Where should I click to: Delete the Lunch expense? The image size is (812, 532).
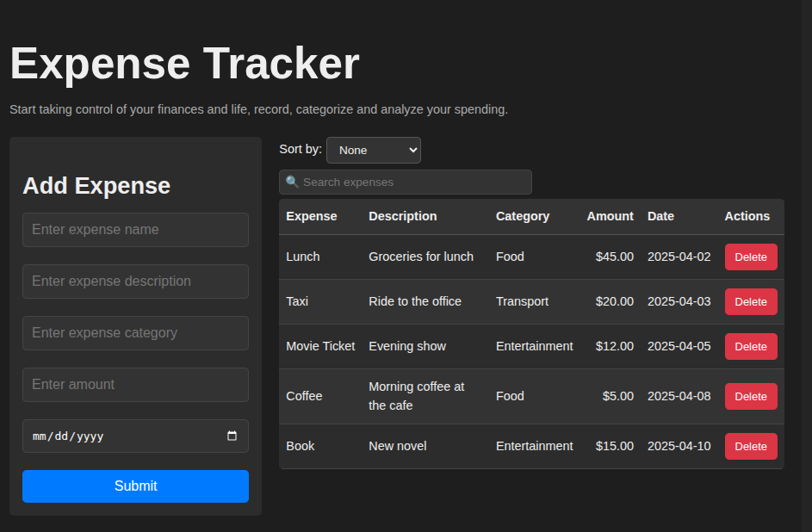click(750, 257)
